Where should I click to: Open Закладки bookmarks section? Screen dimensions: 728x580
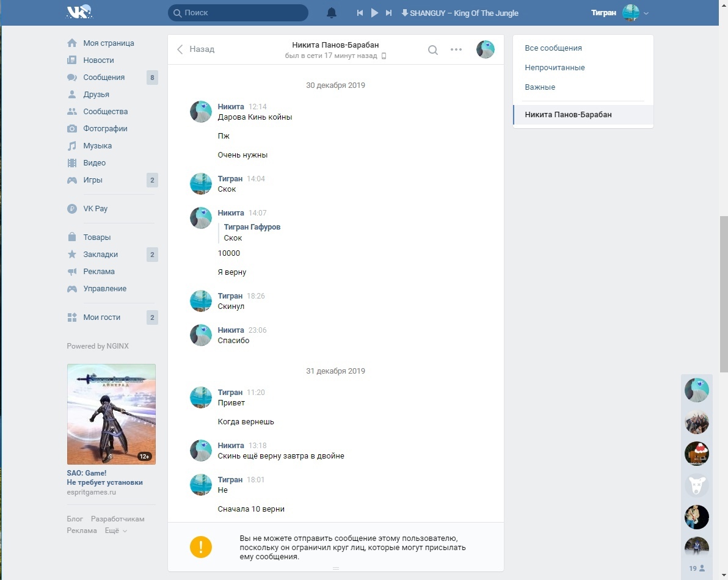(100, 255)
